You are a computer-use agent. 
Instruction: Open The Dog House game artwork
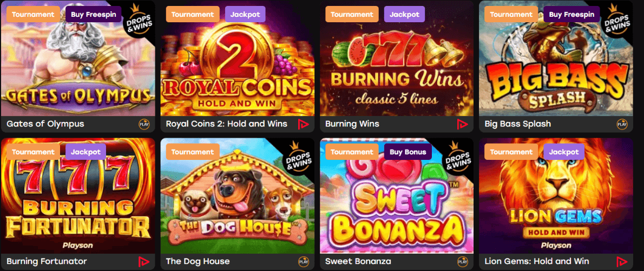click(238, 196)
